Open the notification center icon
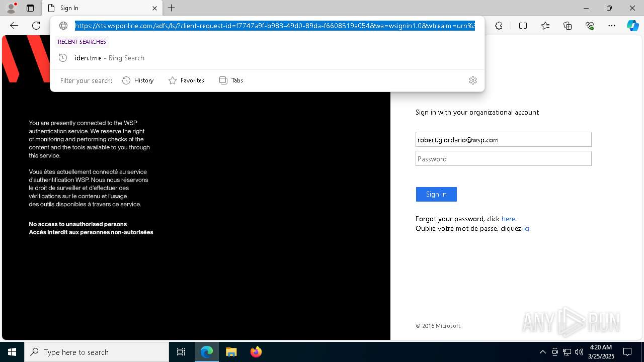Viewport: 644px width, 362px height. tap(627, 352)
